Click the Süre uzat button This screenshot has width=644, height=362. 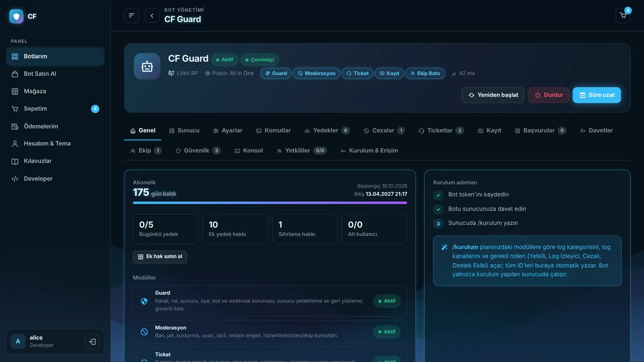point(597,95)
